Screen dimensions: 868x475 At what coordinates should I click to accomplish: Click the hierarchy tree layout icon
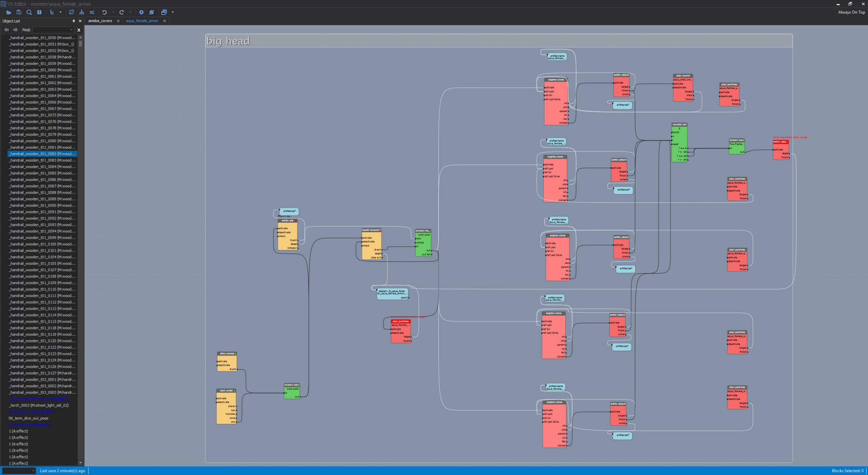82,12
